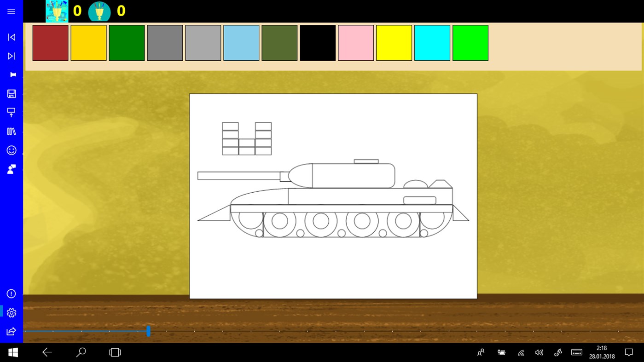Print the coloring page
Screen dimensions: 644x362
11,112
